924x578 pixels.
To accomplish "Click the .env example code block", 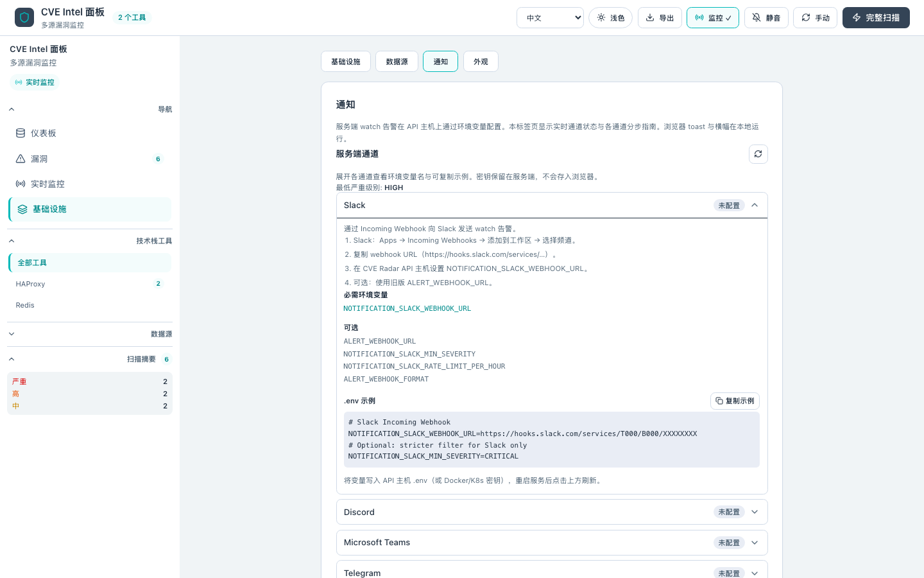I will pyautogui.click(x=552, y=439).
